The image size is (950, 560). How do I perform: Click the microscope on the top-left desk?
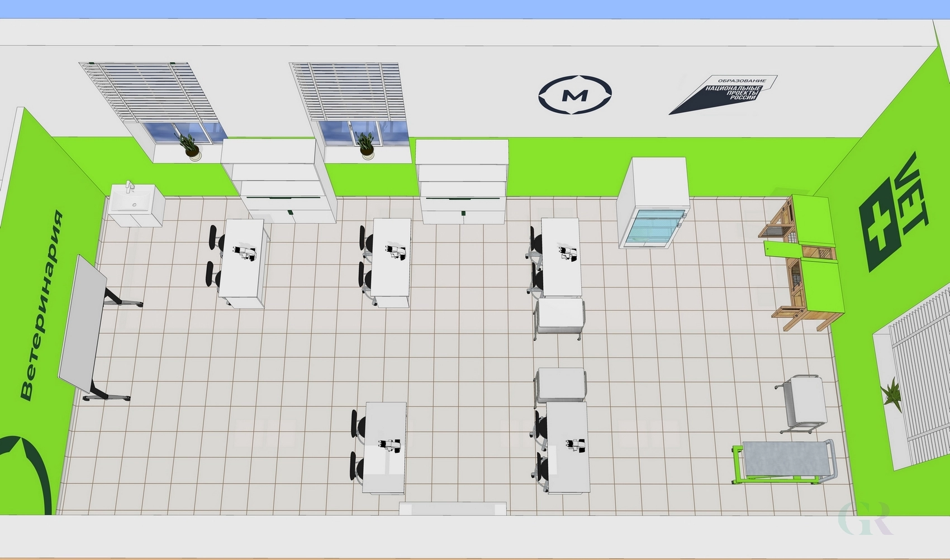[x=245, y=253]
